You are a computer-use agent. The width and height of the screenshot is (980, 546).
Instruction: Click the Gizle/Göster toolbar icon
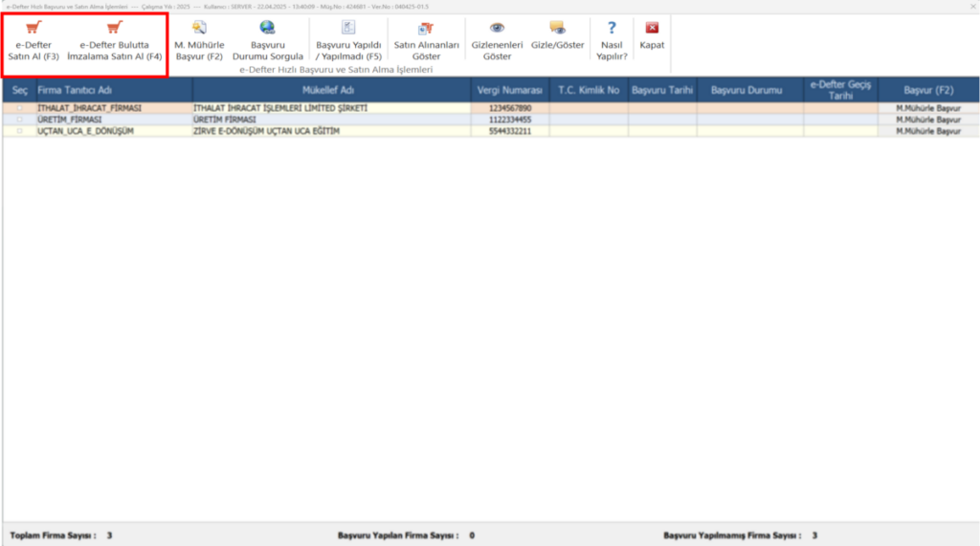click(x=558, y=28)
